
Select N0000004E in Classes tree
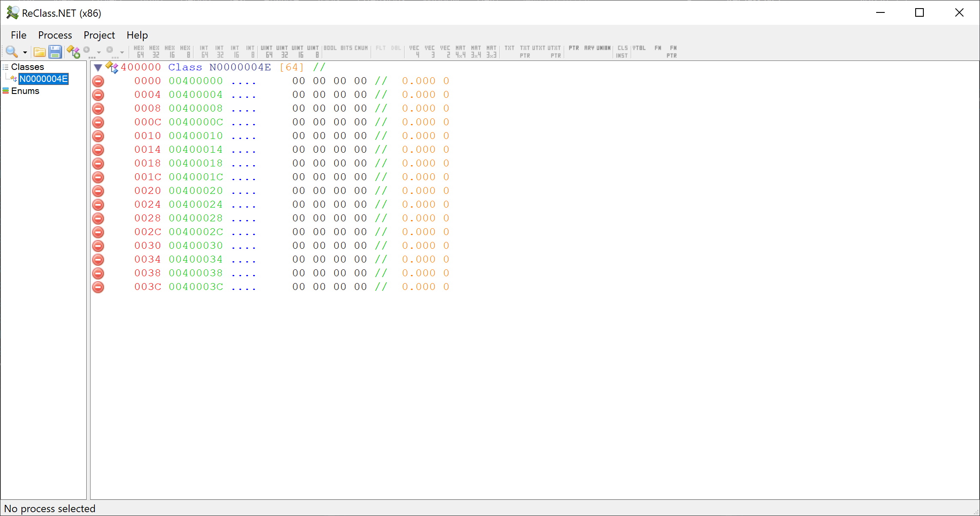tap(43, 79)
